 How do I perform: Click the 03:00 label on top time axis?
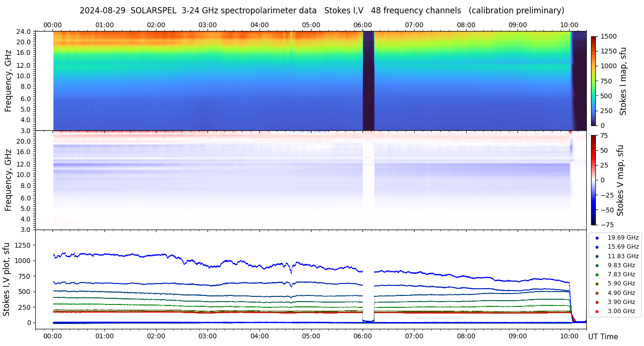coord(208,25)
